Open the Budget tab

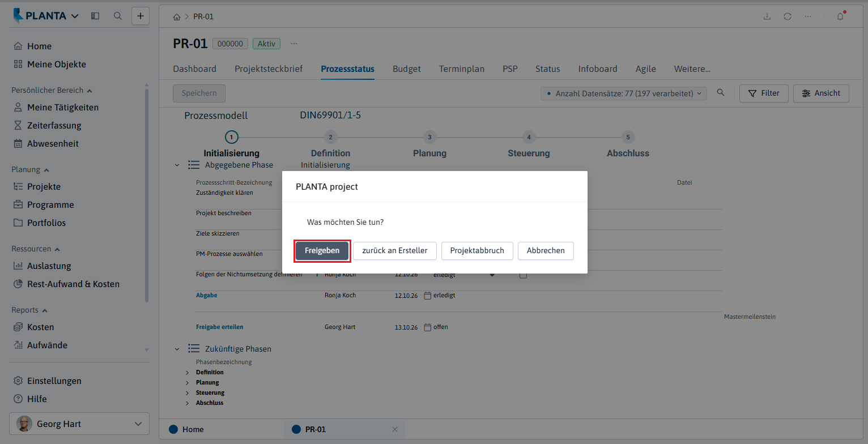407,69
